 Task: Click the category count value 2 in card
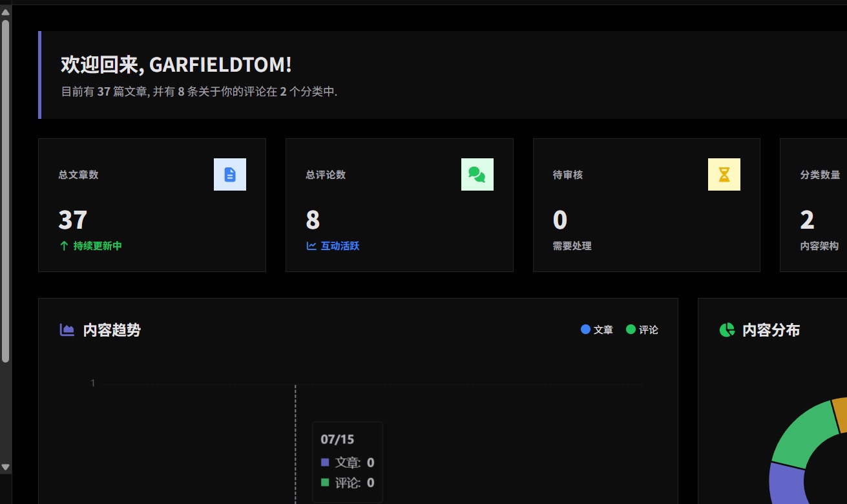pyautogui.click(x=807, y=220)
